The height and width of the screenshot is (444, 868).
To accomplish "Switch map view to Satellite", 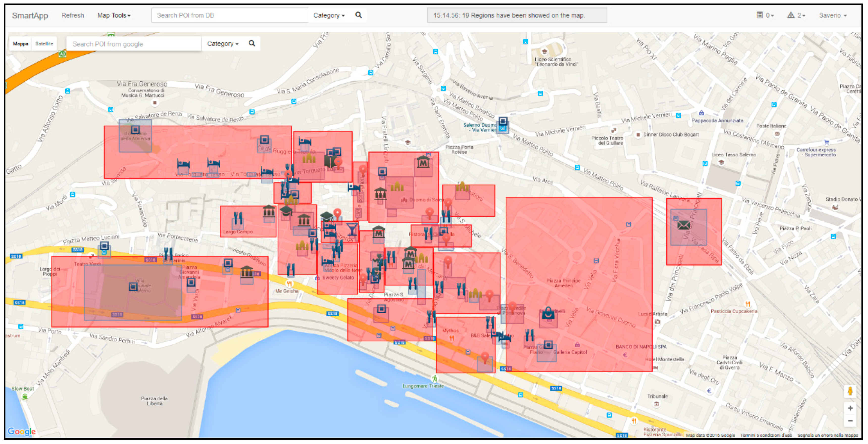I will (x=44, y=44).
